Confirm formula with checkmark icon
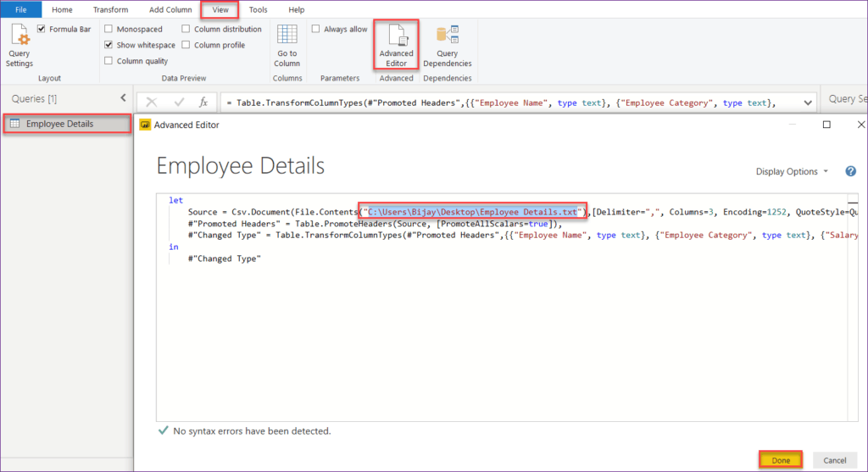 (x=179, y=103)
